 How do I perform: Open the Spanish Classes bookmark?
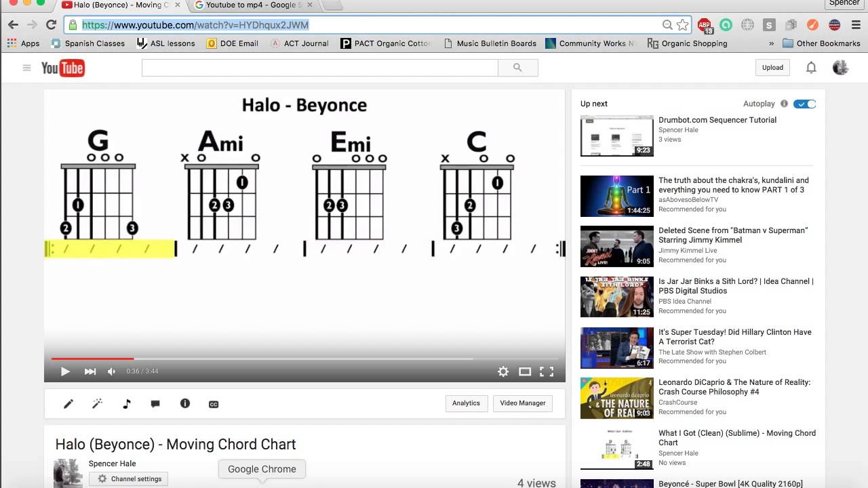coord(88,43)
